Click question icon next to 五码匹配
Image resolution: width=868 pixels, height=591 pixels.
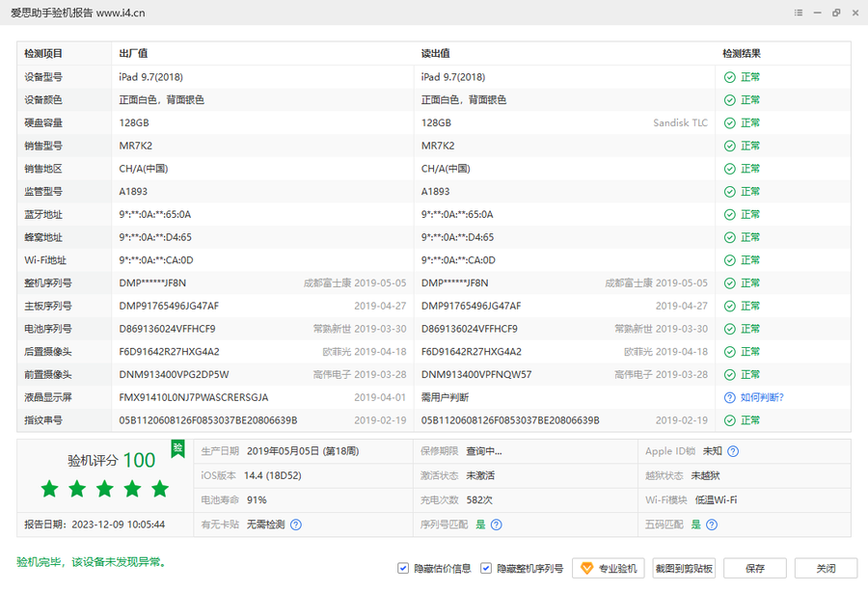click(x=711, y=524)
